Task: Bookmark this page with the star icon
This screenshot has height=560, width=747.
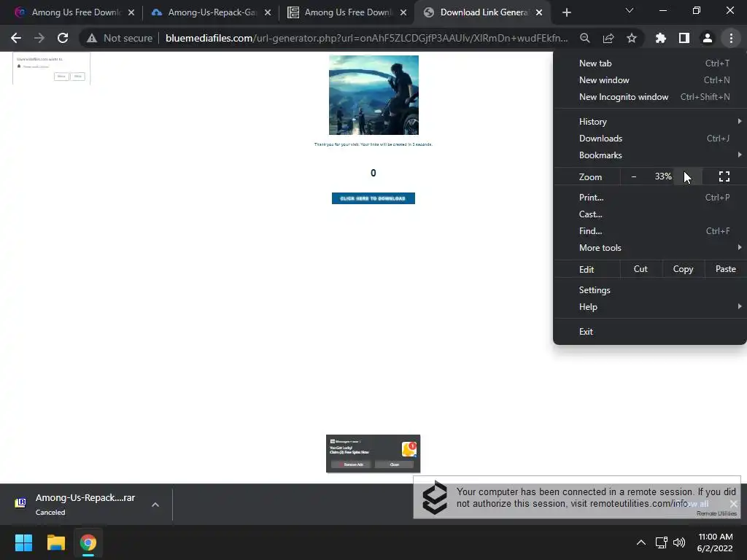Action: [631, 38]
